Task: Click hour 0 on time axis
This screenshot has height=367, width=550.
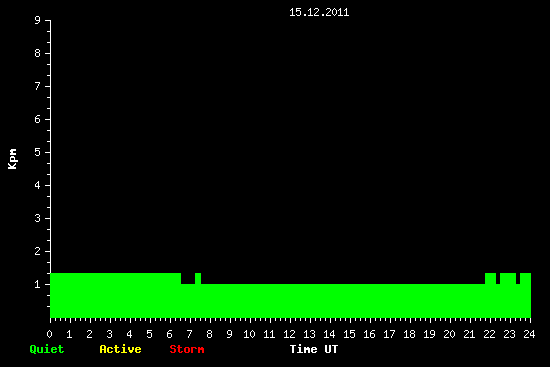Action: click(49, 334)
